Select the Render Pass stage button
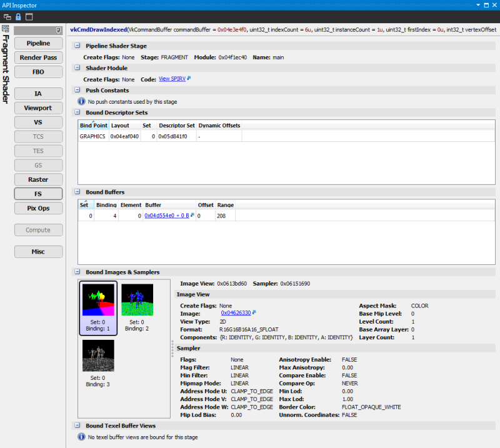This screenshot has width=500, height=448. coord(39,57)
